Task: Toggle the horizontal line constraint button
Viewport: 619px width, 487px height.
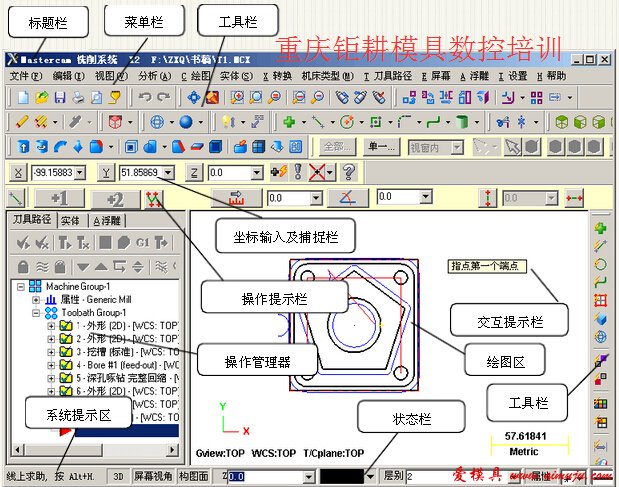Action: point(574,198)
